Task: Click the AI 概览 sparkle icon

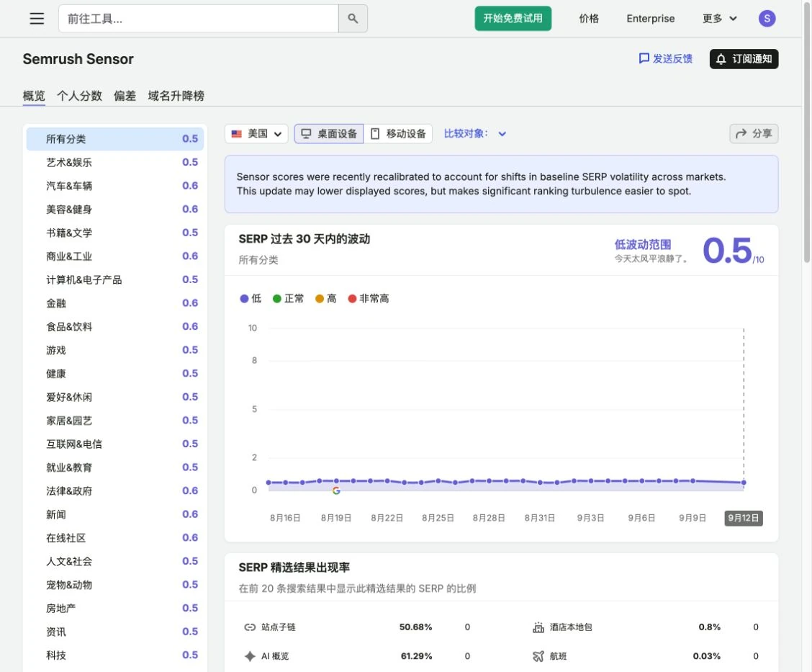Action: [x=250, y=656]
